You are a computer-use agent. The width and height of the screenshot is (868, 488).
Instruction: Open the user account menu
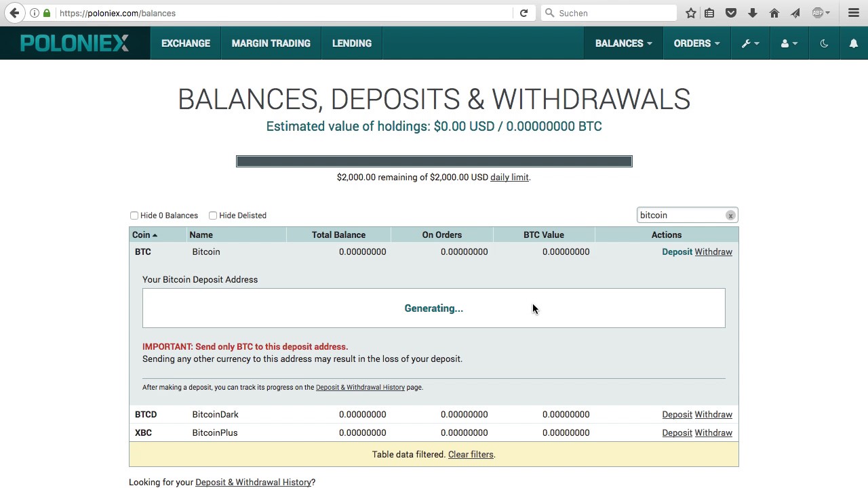click(x=789, y=43)
